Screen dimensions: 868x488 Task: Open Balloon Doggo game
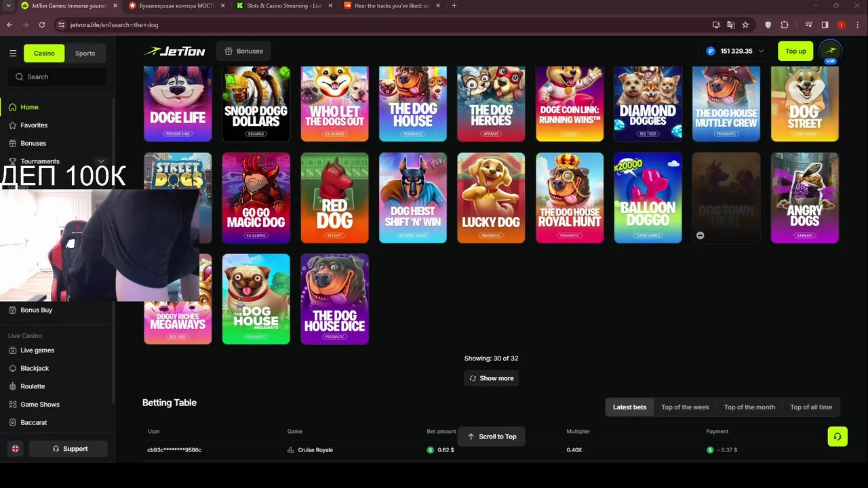648,198
